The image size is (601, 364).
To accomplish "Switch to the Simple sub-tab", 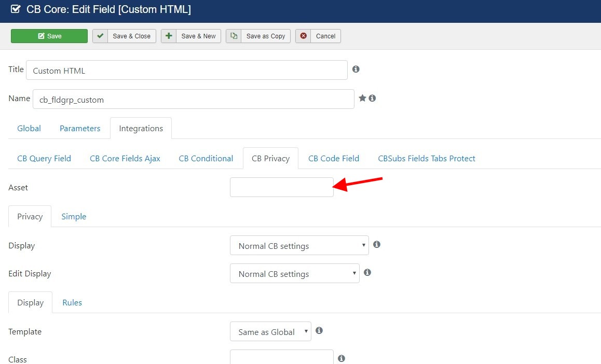I will pyautogui.click(x=74, y=216).
